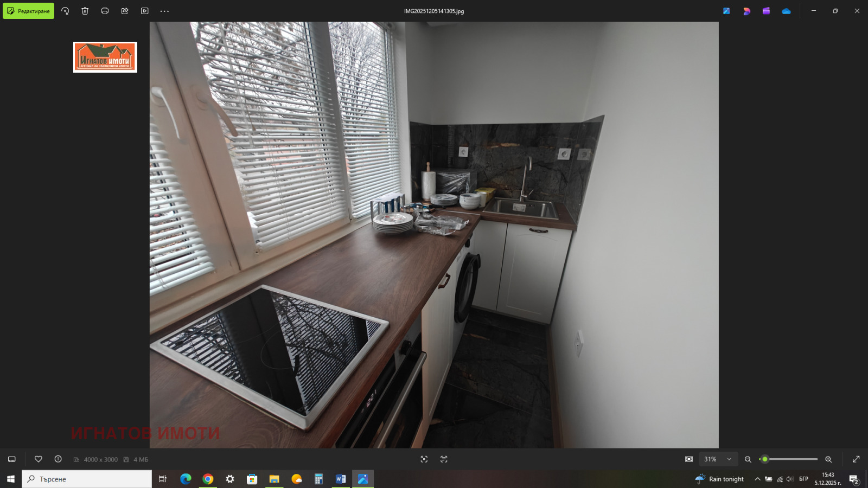Click the Edit (Редактиране) button

[x=29, y=11]
